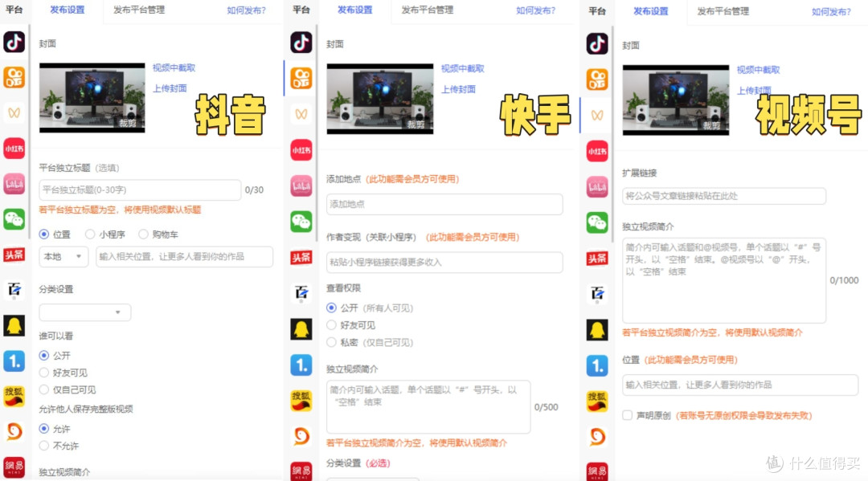The image size is (868, 481).
Task: Click 上传封面 link in middle panel
Action: [x=458, y=89]
